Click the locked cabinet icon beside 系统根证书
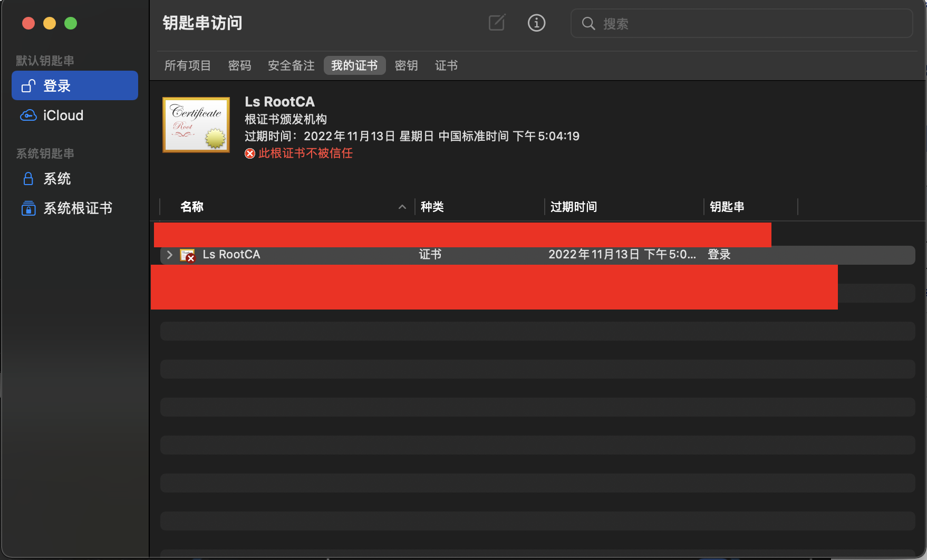 pyautogui.click(x=28, y=208)
